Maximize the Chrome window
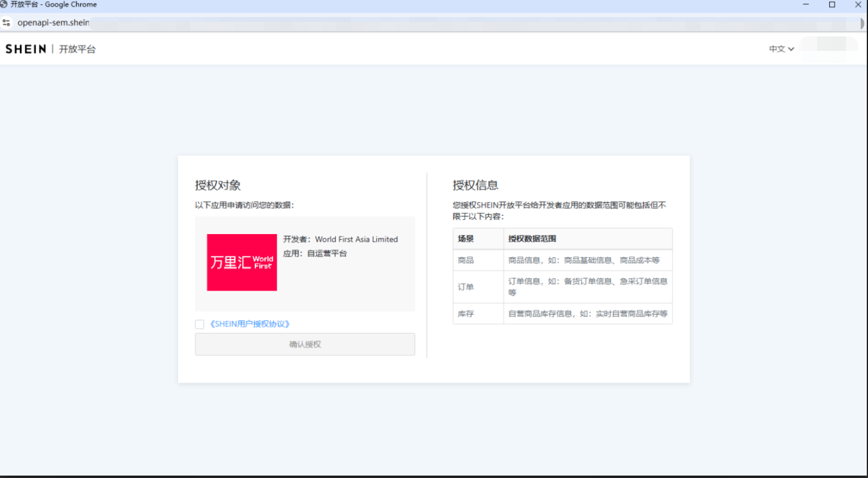 tap(832, 5)
